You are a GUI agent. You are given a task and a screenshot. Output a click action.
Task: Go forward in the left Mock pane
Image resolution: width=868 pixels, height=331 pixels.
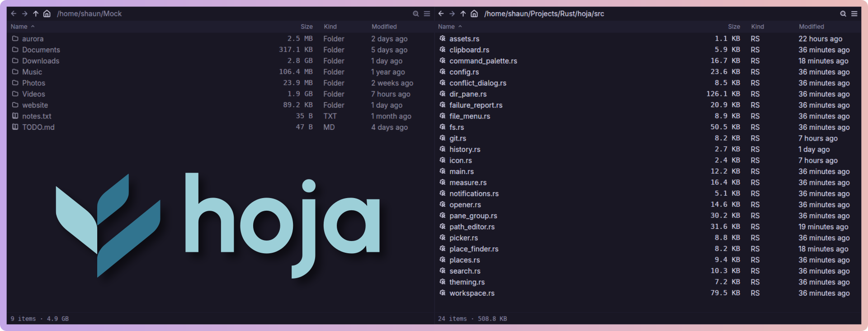click(x=25, y=14)
